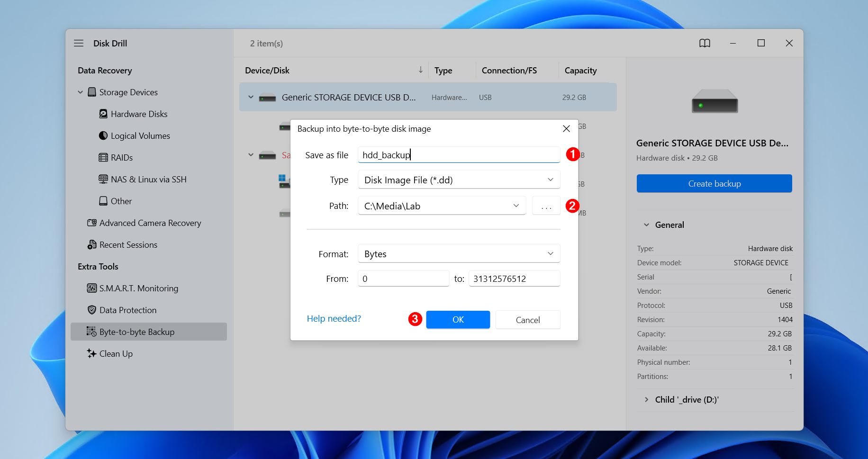Click the Help needed? link

click(x=334, y=319)
